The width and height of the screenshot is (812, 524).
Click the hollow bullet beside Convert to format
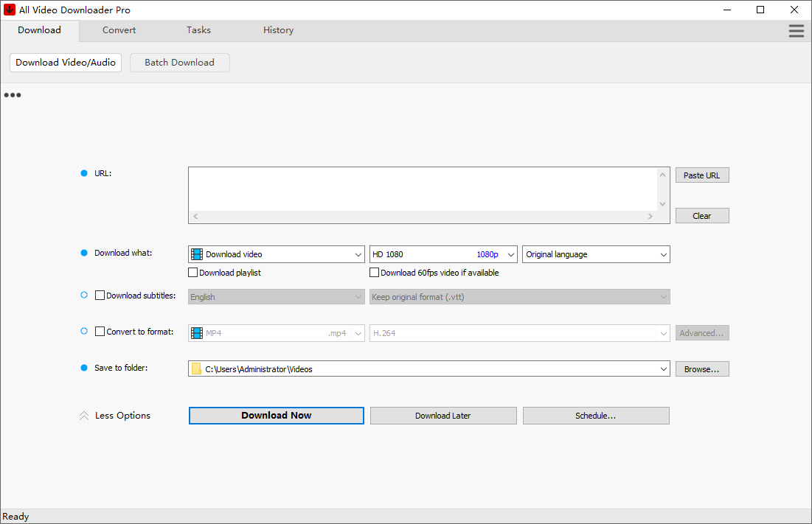click(x=84, y=332)
